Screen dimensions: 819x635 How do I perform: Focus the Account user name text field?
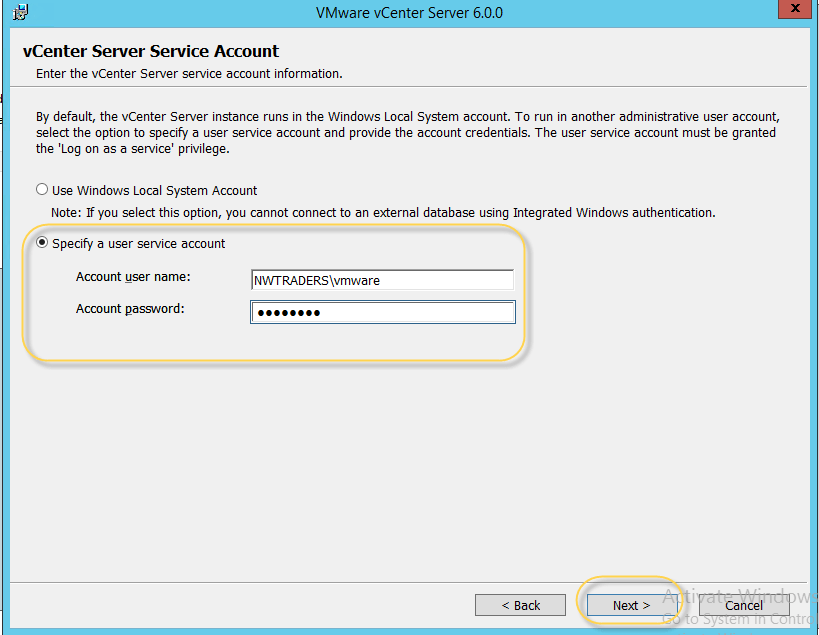[382, 281]
